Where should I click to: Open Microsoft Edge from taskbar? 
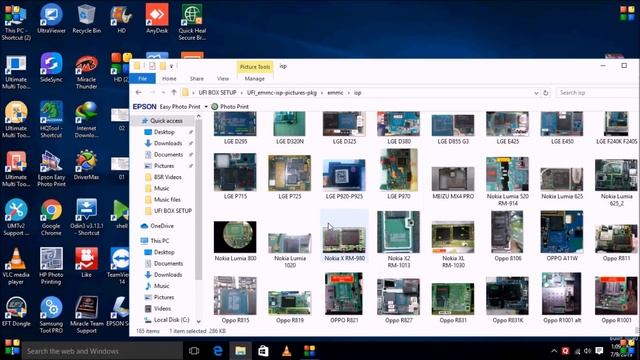(218, 351)
